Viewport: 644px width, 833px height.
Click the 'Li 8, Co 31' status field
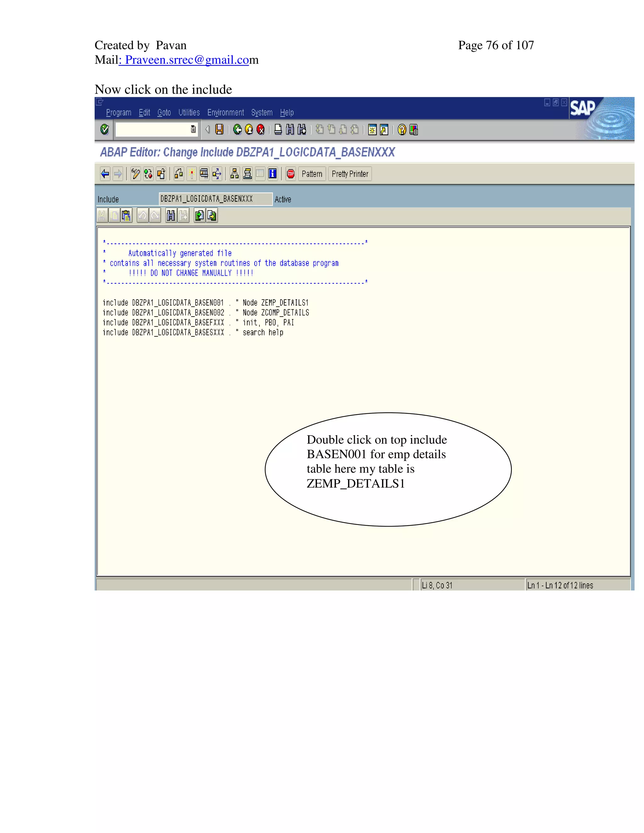pyautogui.click(x=472, y=585)
